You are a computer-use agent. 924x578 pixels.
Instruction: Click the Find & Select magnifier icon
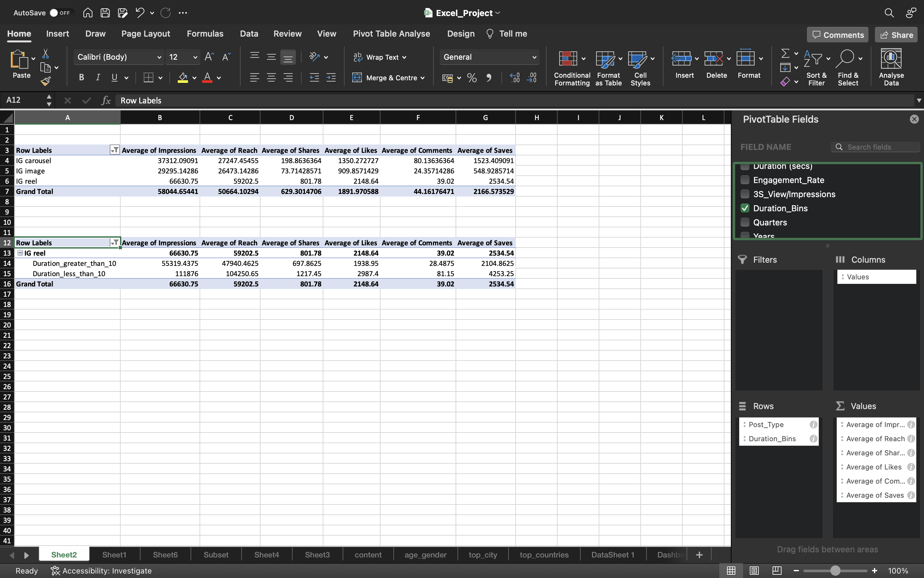[x=845, y=58]
